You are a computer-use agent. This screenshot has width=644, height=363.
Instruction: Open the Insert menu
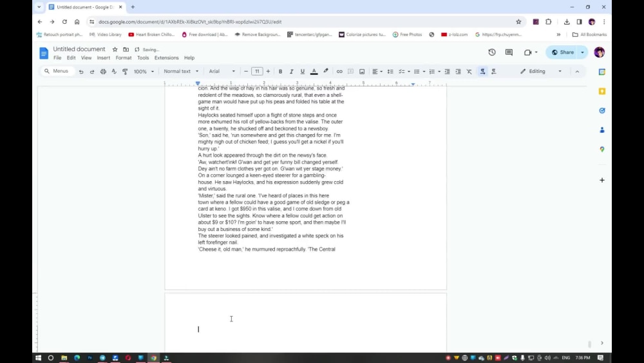104,58
